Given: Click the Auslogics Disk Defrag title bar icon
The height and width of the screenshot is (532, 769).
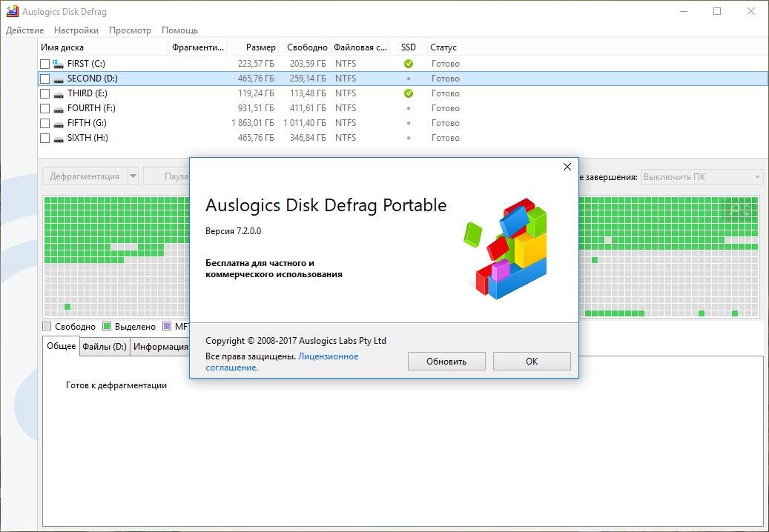Looking at the screenshot, I should (13, 11).
